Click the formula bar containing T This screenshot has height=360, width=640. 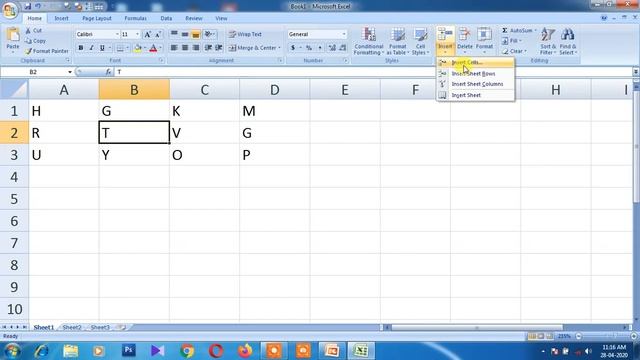tap(373, 72)
